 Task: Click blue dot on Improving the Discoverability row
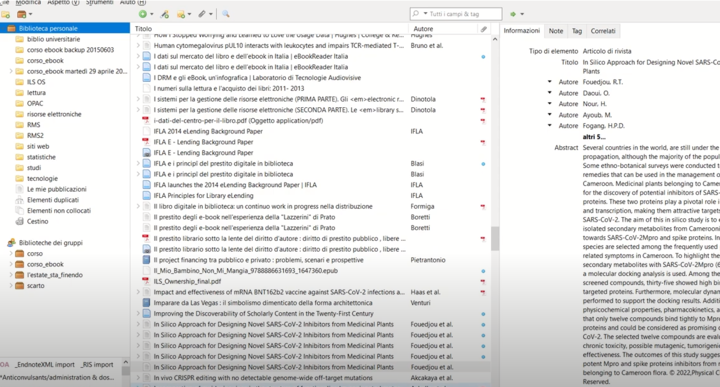point(483,314)
